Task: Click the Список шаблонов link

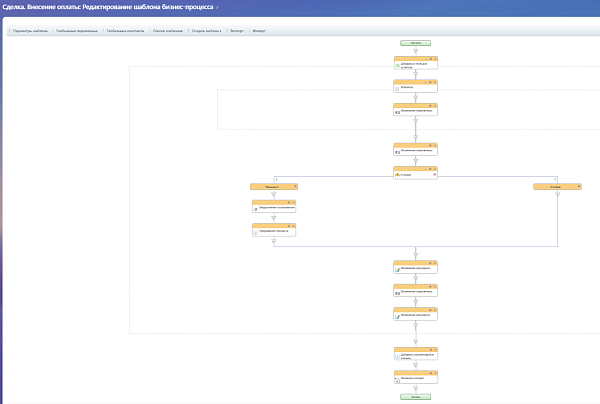Action: pyautogui.click(x=168, y=31)
